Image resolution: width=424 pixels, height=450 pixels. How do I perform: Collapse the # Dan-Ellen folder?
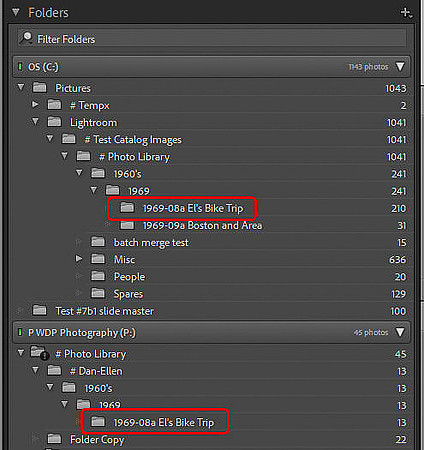pos(35,370)
